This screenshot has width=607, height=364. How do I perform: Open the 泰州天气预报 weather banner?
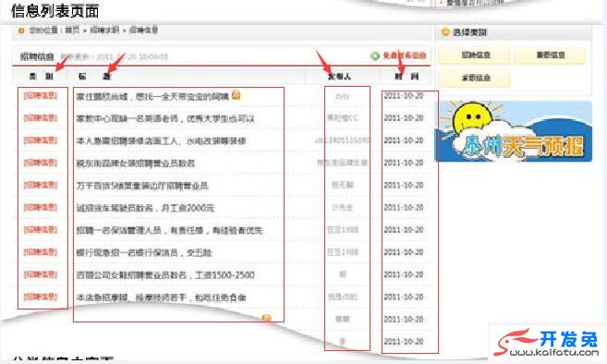click(x=514, y=131)
